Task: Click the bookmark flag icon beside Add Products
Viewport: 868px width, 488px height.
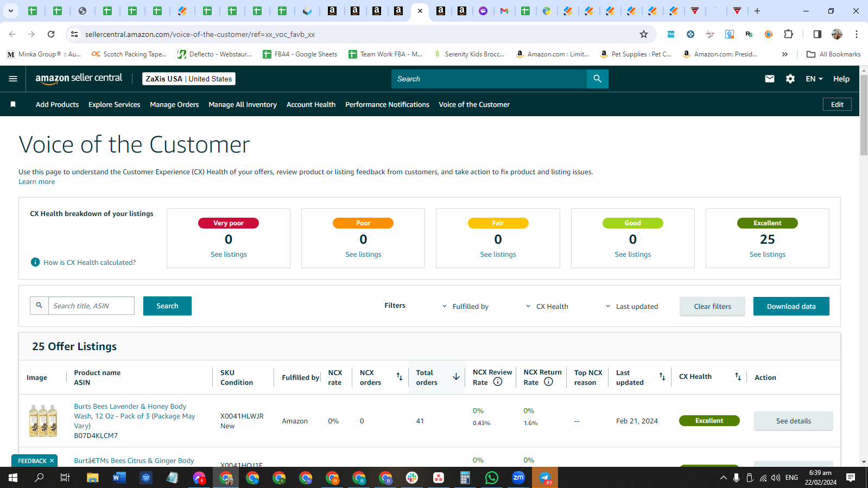Action: coord(13,104)
